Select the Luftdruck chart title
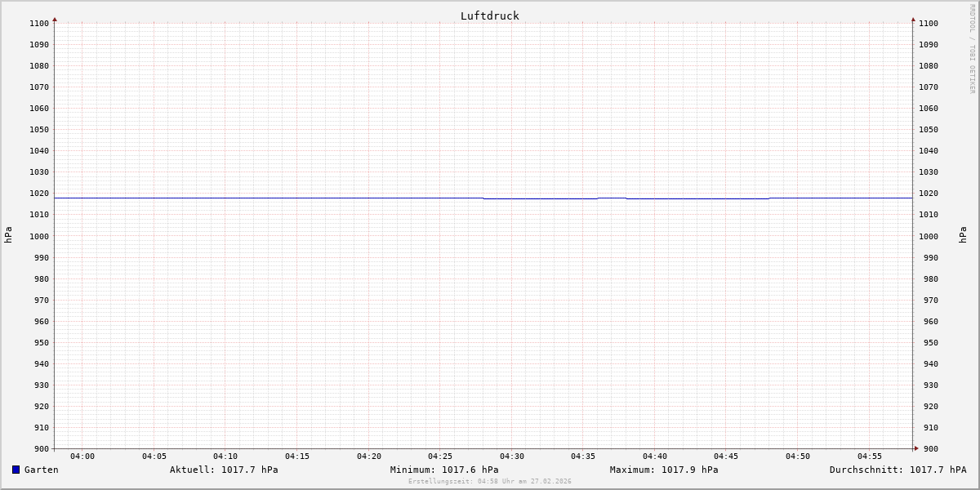The height and width of the screenshot is (490, 980). [489, 16]
